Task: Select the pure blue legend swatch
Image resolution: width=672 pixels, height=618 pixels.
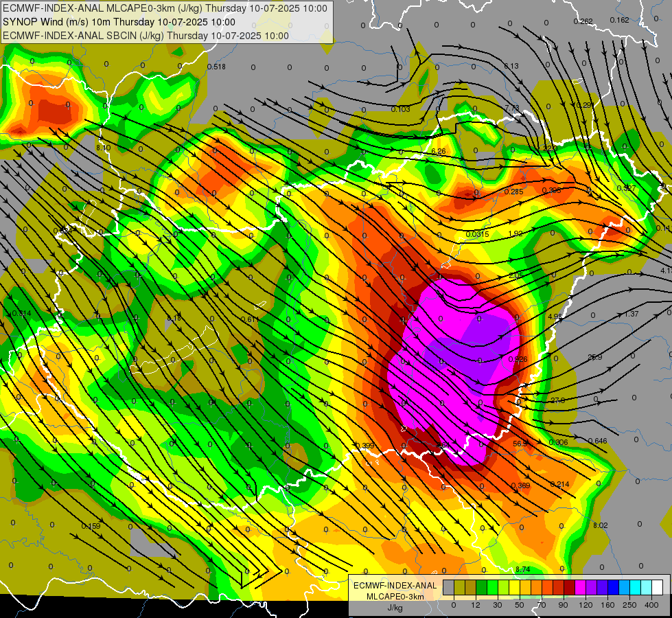Action: (x=614, y=587)
